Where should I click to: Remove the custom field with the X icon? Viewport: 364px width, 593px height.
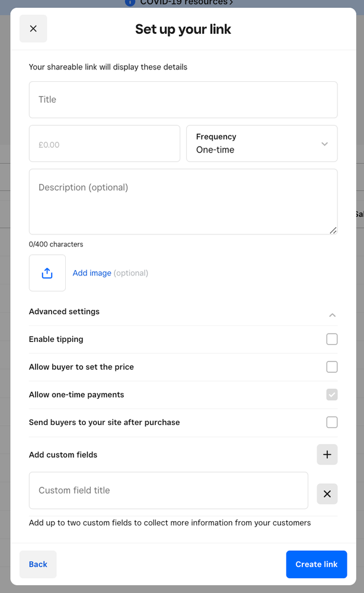click(x=327, y=493)
